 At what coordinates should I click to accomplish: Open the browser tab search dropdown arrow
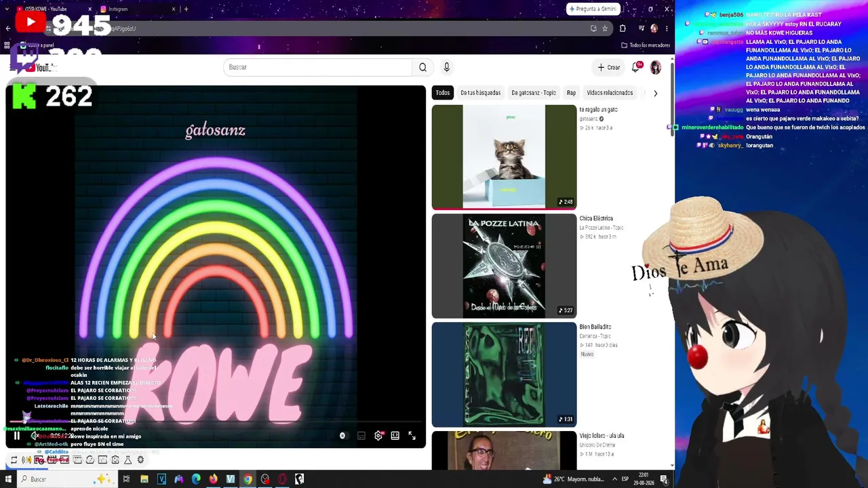pyautogui.click(x=7, y=9)
